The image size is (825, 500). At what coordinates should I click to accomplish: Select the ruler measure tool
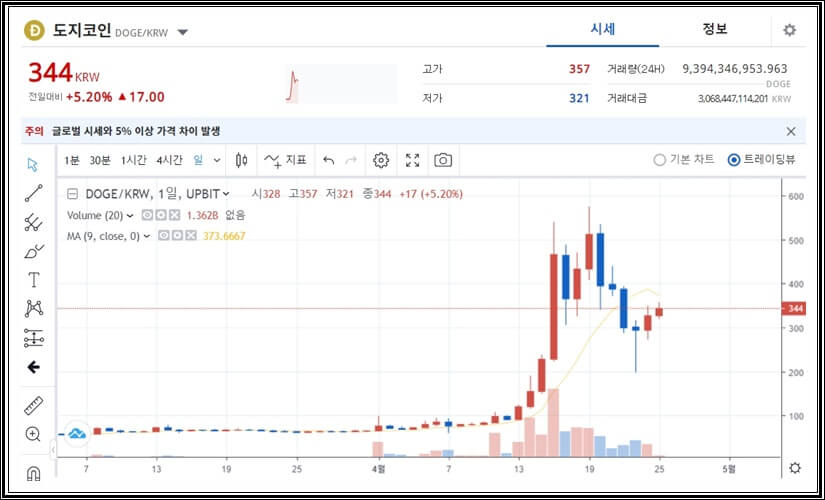[34, 406]
